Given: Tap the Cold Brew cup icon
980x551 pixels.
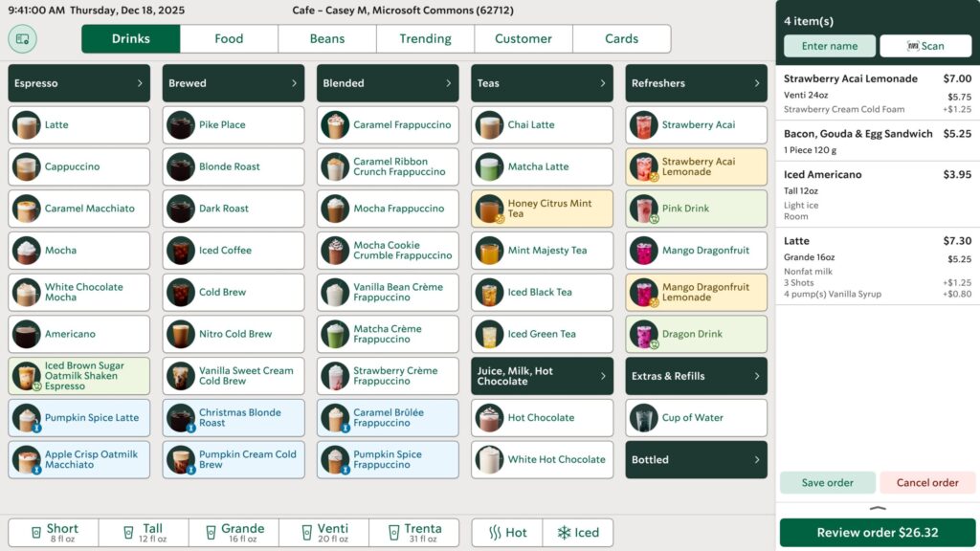Looking at the screenshot, I should click(181, 293).
